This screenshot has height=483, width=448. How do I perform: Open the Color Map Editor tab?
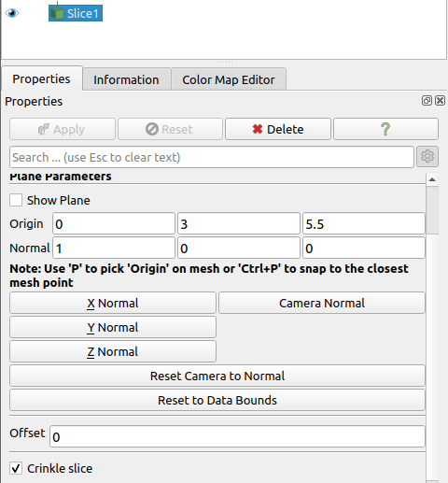(229, 79)
